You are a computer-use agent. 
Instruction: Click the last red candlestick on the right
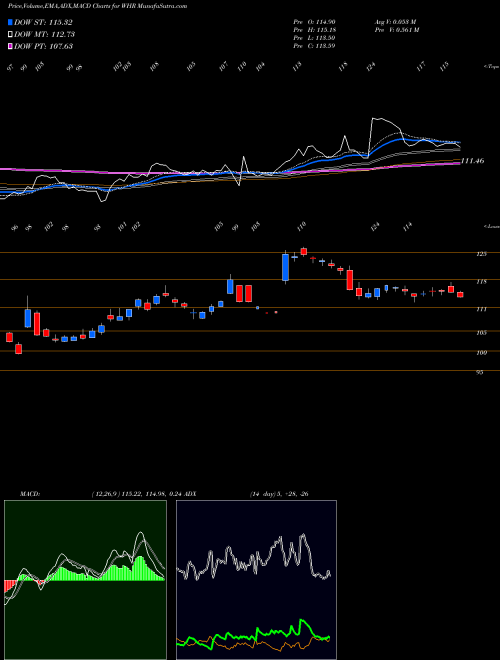(x=460, y=295)
